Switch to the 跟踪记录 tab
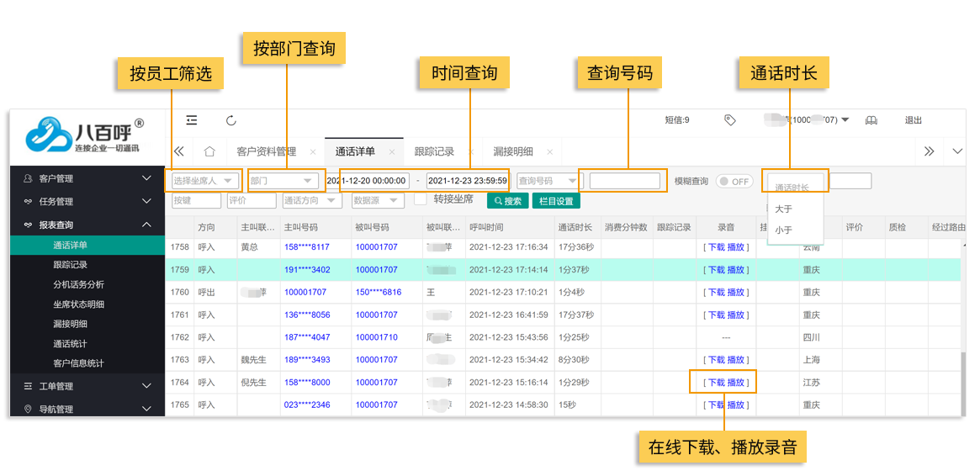 tap(434, 151)
